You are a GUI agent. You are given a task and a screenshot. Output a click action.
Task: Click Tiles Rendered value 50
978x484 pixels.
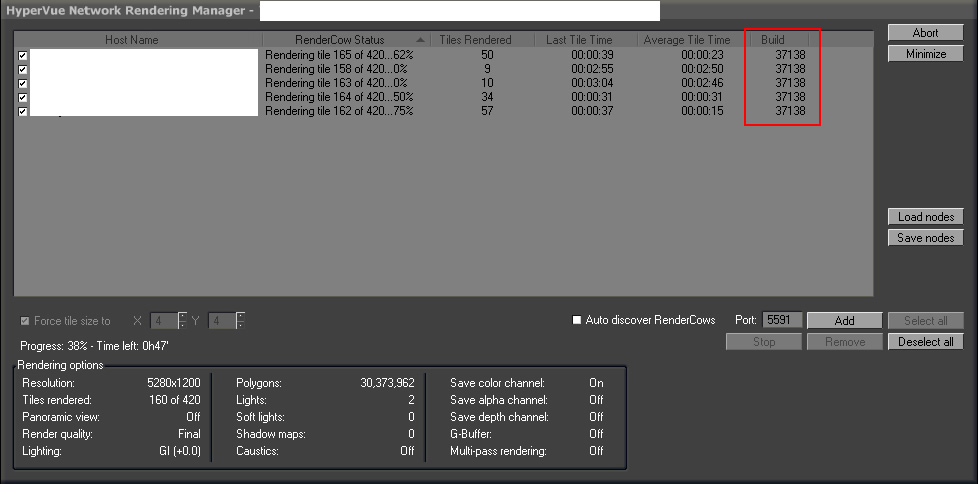tap(487, 55)
